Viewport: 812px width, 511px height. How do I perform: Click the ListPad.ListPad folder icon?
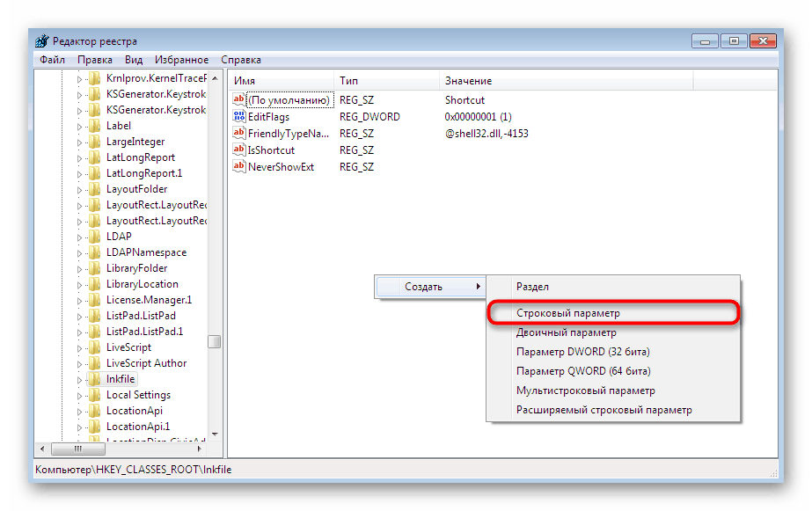click(x=94, y=315)
